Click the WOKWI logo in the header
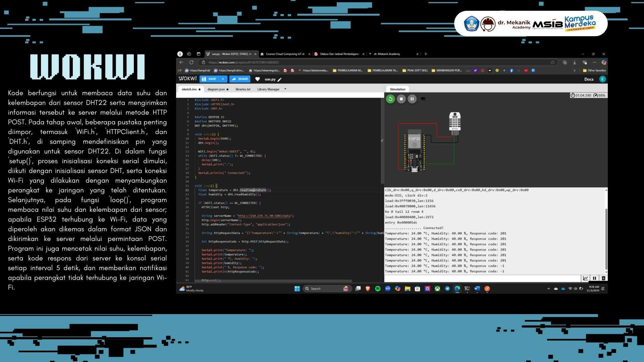Image resolution: width=644 pixels, height=362 pixels. (x=187, y=79)
